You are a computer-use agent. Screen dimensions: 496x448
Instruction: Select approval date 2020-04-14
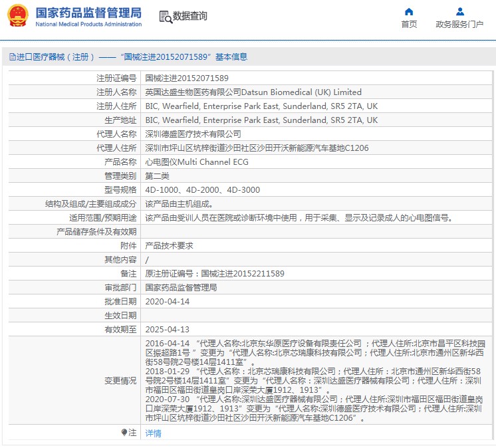168,302
